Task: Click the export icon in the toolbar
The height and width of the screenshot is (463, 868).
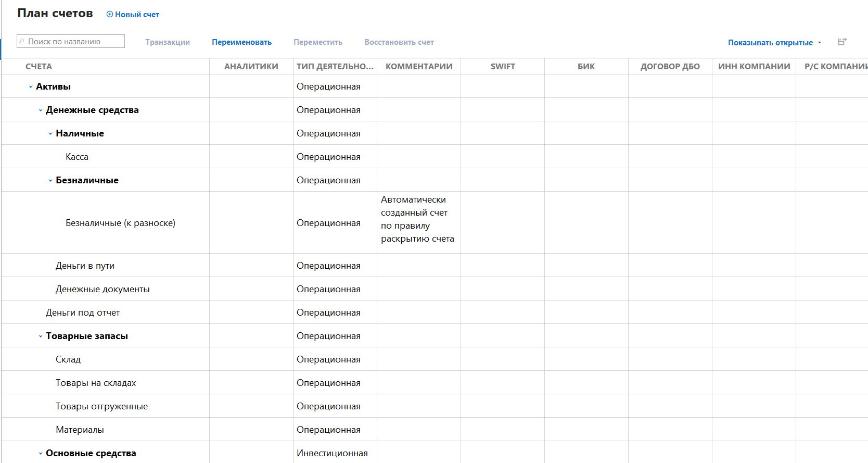Action: coord(842,42)
